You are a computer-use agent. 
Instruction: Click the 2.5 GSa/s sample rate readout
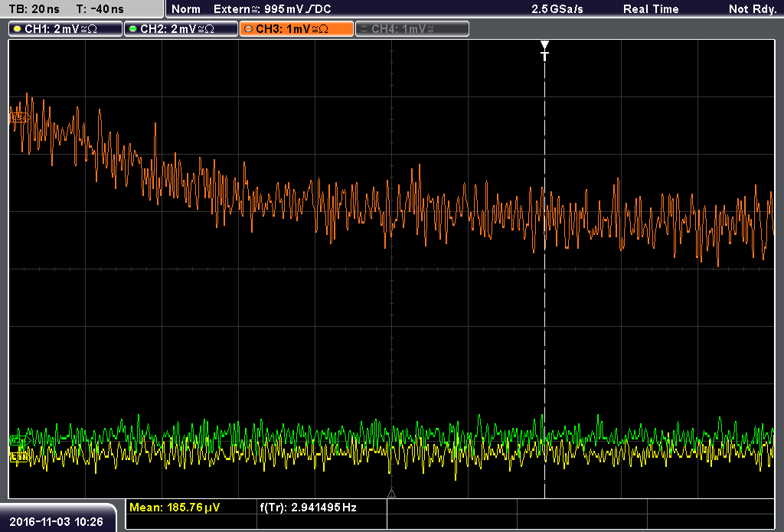coord(557,9)
